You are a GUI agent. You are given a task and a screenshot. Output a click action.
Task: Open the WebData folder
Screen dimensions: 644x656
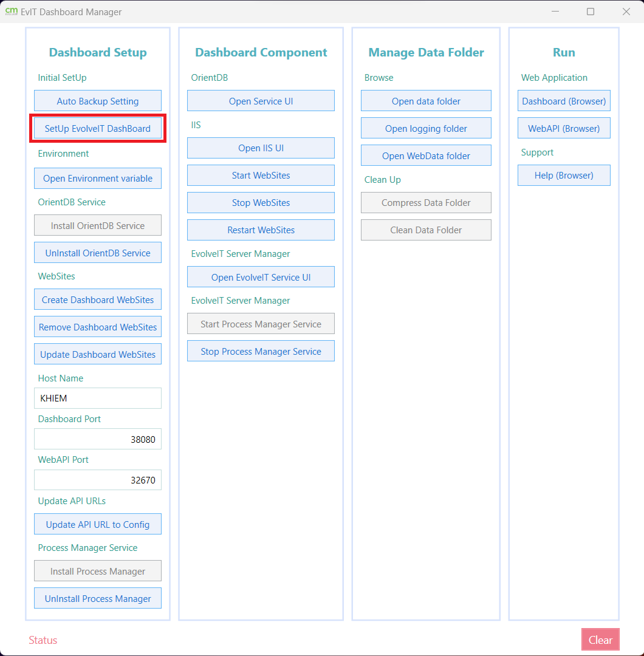426,155
